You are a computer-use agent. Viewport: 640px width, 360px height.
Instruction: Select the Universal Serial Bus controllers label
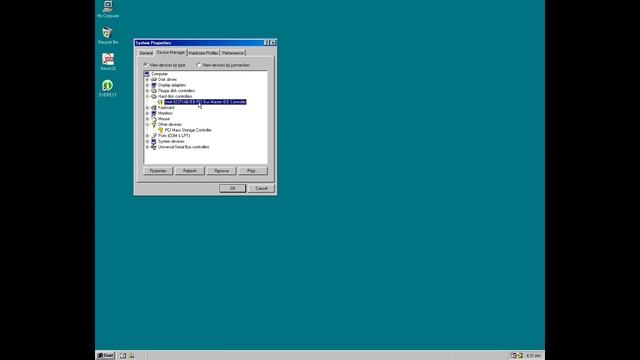pos(184,147)
